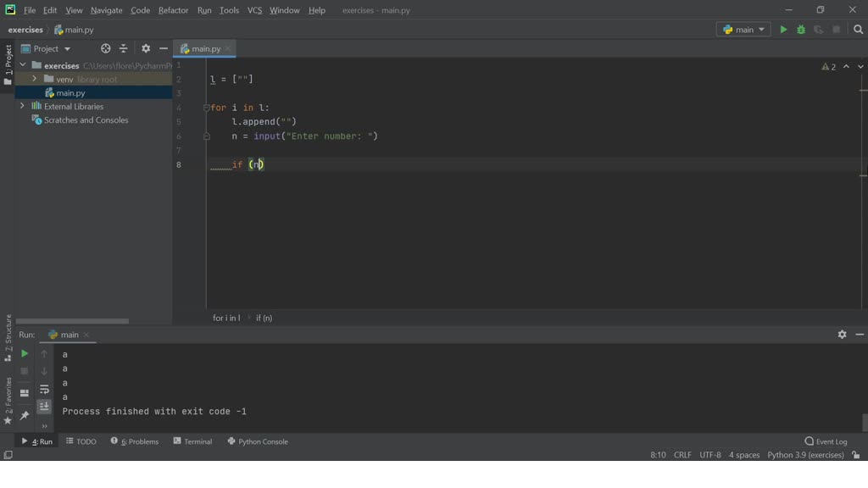This screenshot has height=488, width=868.
Task: Open Project panel gear settings
Action: point(146,48)
